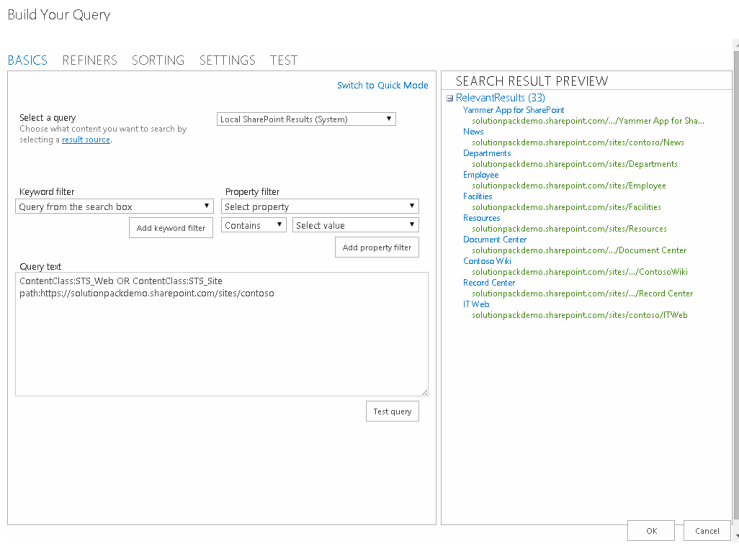The width and height of the screenshot is (739, 546).
Task: Click the sites/contoso/ITWeb URL text
Action: [x=580, y=315]
